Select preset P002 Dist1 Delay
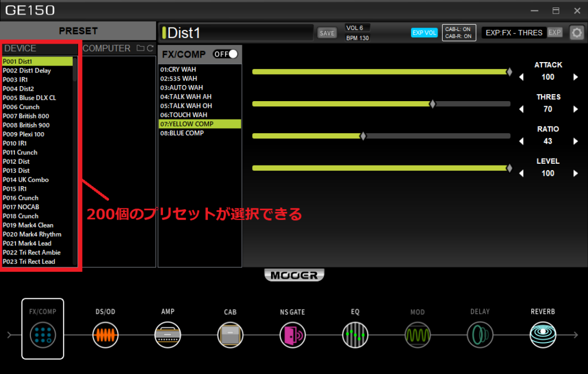Screen dimensions: 588x374 [x=37, y=71]
